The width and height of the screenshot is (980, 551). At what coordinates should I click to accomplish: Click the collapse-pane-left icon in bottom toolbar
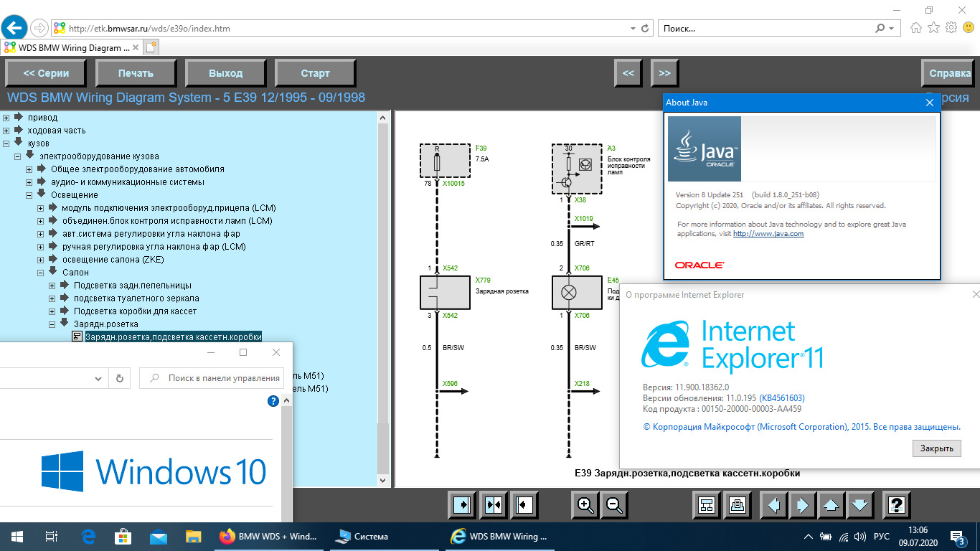coord(524,505)
